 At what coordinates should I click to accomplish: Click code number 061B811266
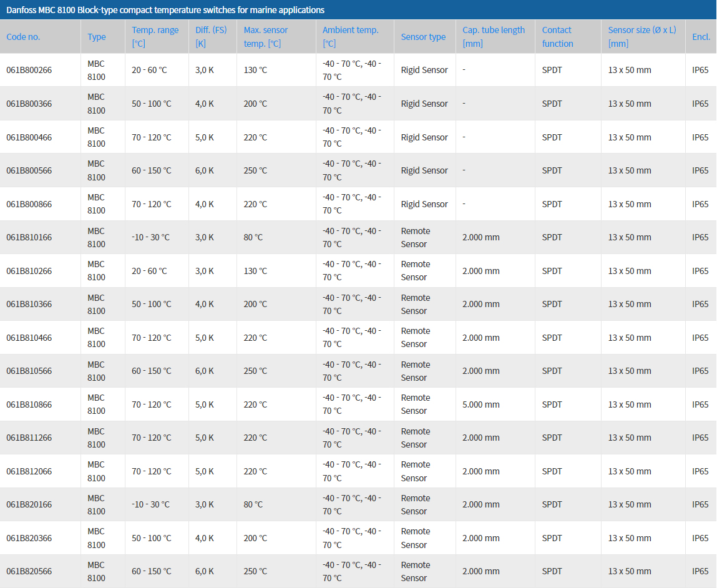[x=29, y=438]
